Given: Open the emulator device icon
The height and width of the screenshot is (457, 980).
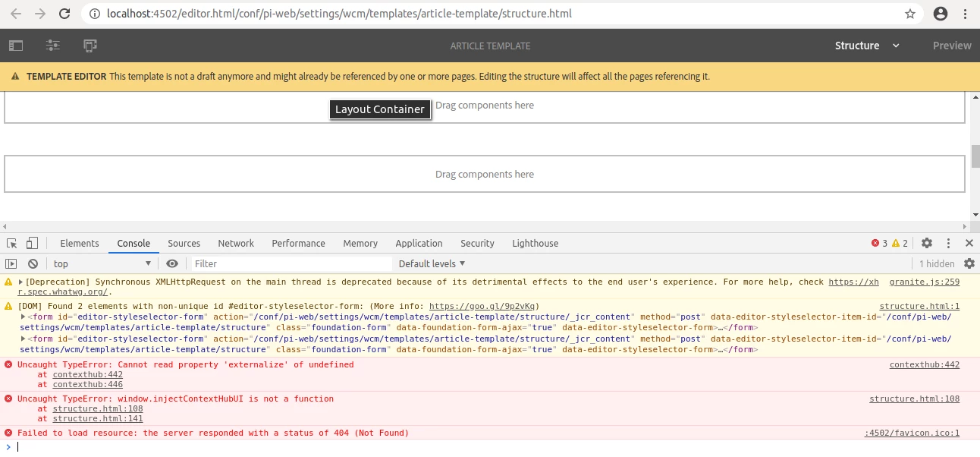Looking at the screenshot, I should [90, 46].
